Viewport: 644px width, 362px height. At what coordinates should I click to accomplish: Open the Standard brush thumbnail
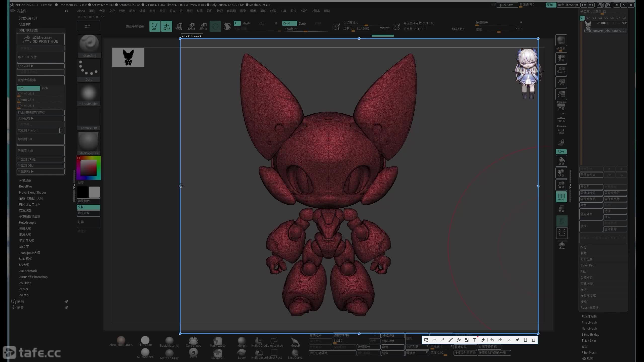point(89,46)
